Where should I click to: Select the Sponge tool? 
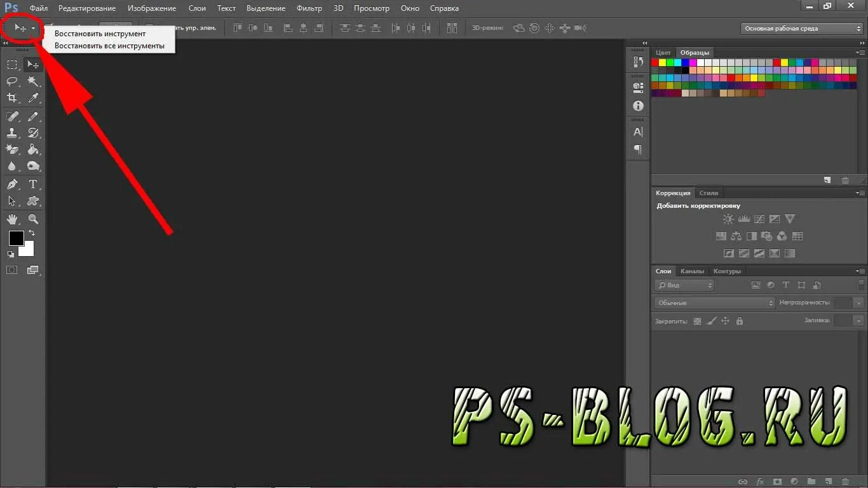(x=33, y=166)
